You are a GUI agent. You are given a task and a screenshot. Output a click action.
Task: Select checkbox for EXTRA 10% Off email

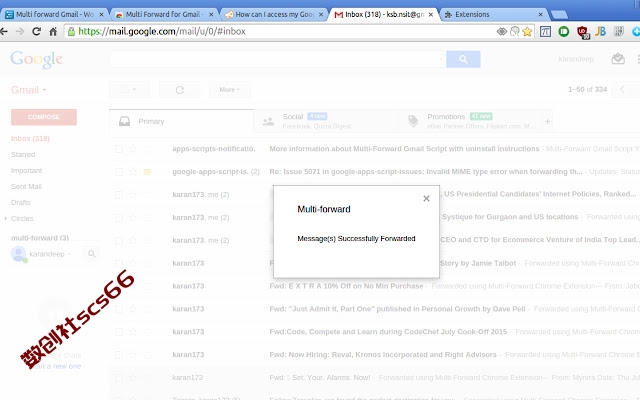coord(119,286)
